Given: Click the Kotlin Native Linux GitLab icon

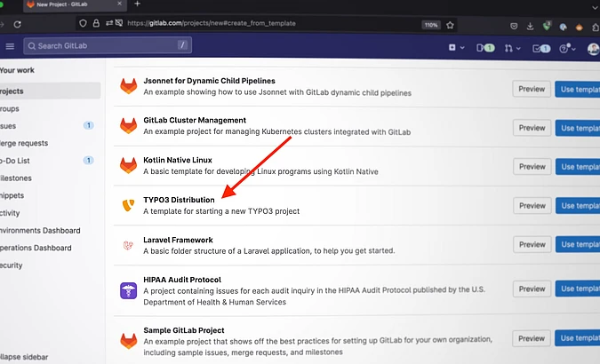Looking at the screenshot, I should point(128,165).
